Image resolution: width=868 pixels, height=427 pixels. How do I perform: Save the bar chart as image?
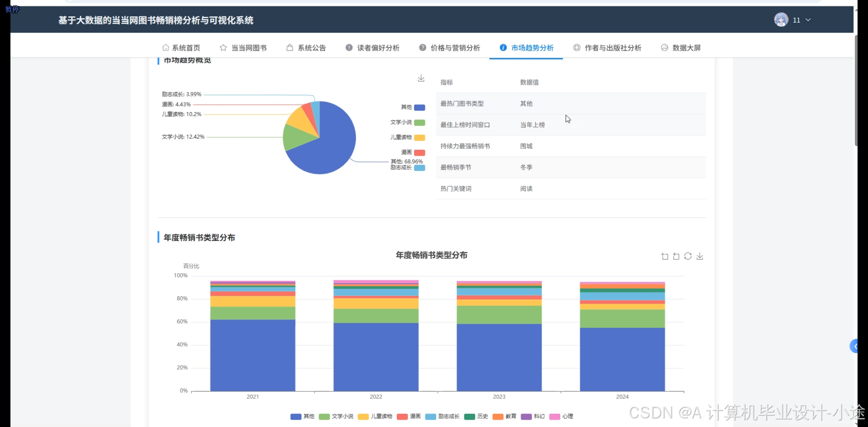[x=700, y=256]
